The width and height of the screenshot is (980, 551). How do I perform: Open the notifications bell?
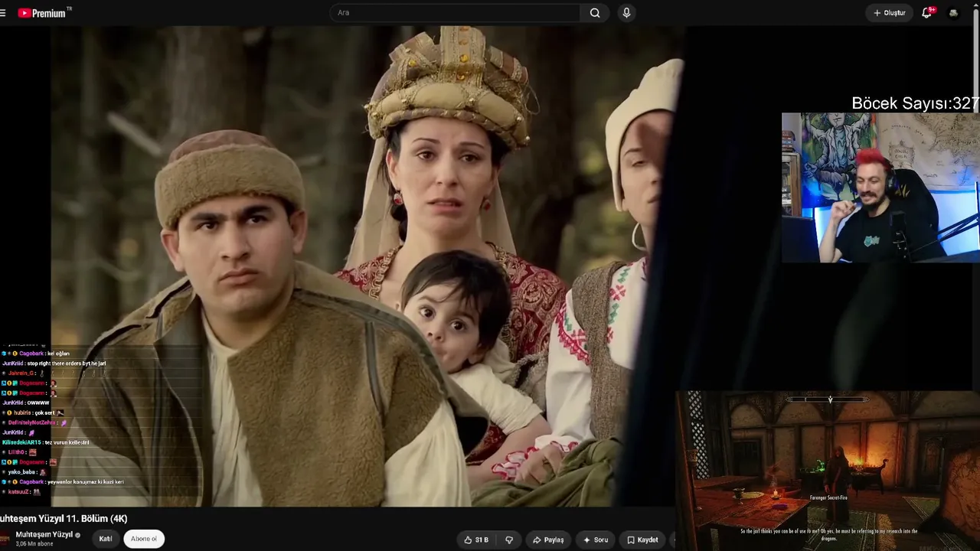point(927,13)
